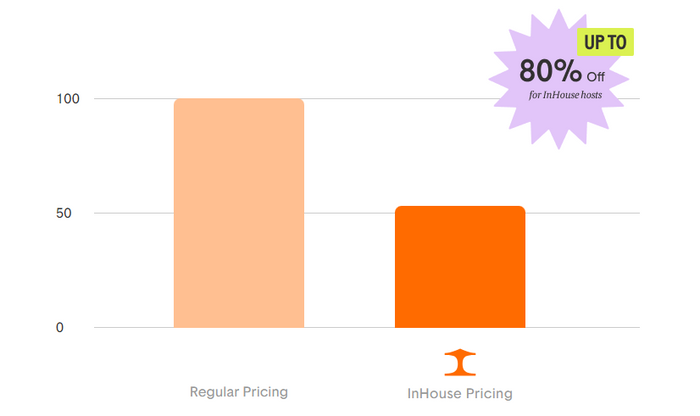Click the purple starburst discount badge
Viewport: 700px width, 416px height.
(x=559, y=79)
